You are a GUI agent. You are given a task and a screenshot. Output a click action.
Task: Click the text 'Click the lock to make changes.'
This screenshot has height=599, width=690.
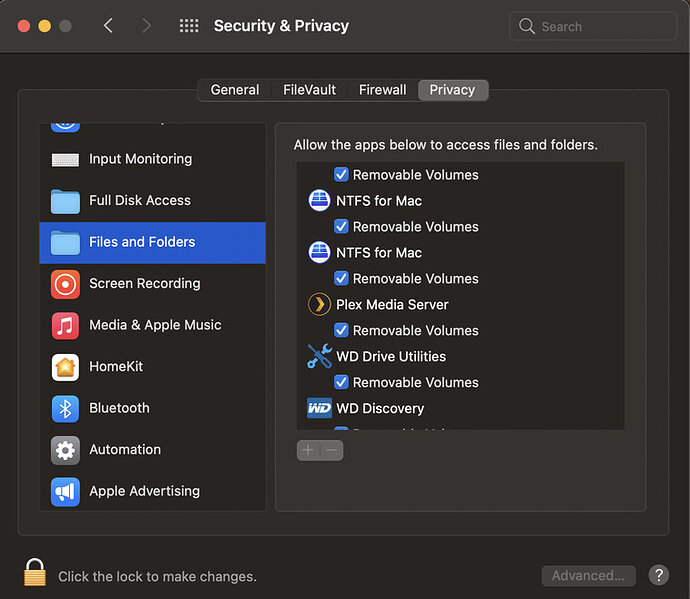click(x=158, y=577)
